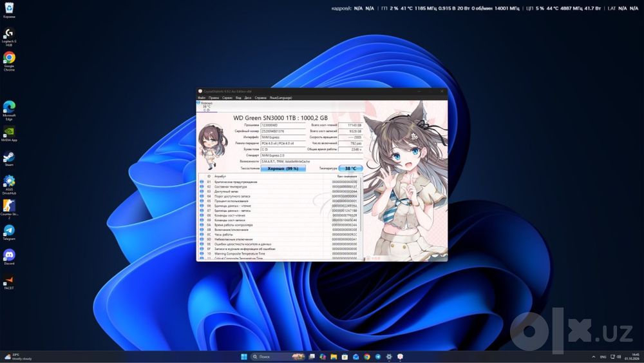Click the PCIe 4.0 x4 transfer mode field
644x363 pixels.
point(283,144)
